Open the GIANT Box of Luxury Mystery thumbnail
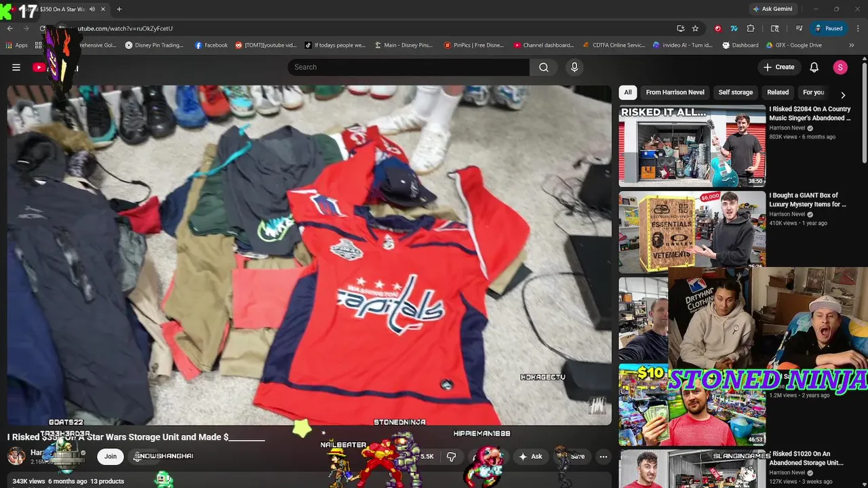The width and height of the screenshot is (868, 488). pyautogui.click(x=692, y=232)
